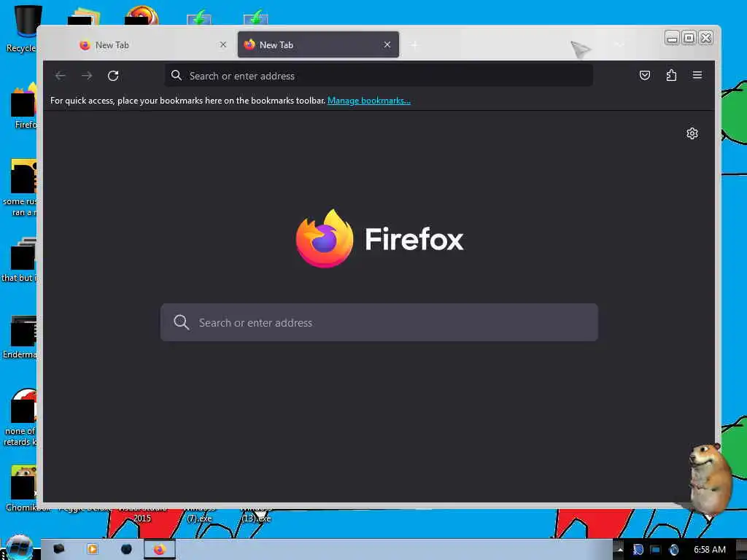Click the magnifier in the address bar

click(x=177, y=75)
